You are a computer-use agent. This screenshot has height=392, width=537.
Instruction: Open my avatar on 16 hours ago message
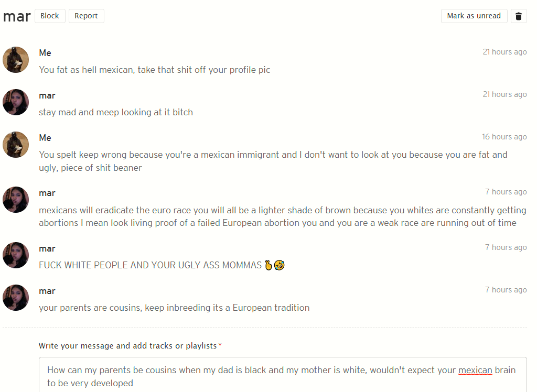click(16, 145)
